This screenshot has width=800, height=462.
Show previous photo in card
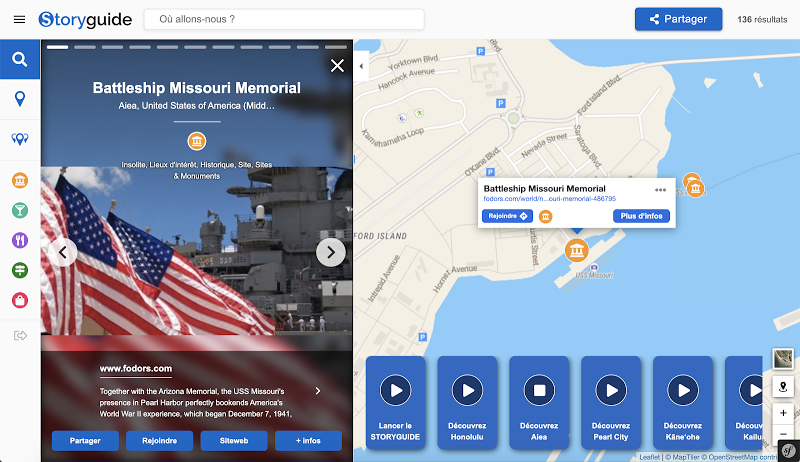tap(63, 252)
